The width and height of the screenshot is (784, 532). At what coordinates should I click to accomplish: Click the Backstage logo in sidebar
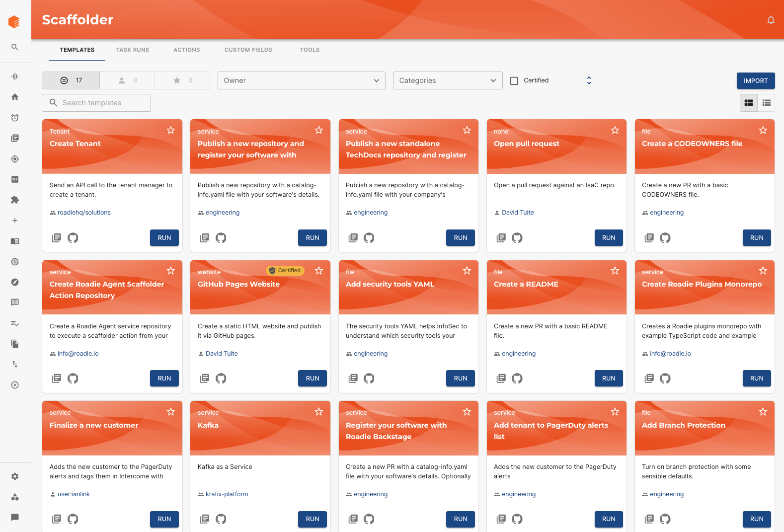14,21
